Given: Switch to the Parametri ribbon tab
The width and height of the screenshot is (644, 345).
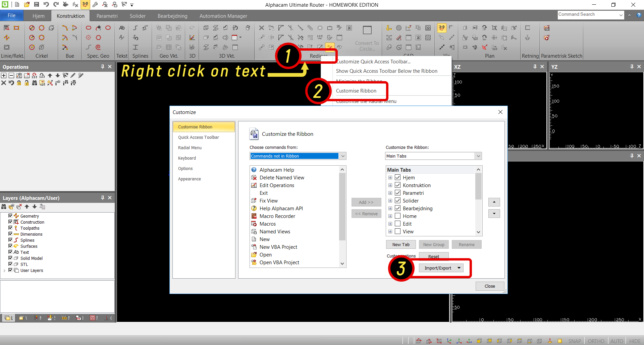Looking at the screenshot, I should coord(107,16).
